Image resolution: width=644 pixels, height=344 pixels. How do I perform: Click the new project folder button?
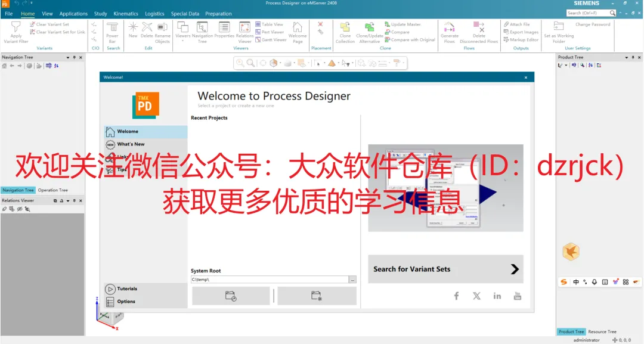coord(317,296)
